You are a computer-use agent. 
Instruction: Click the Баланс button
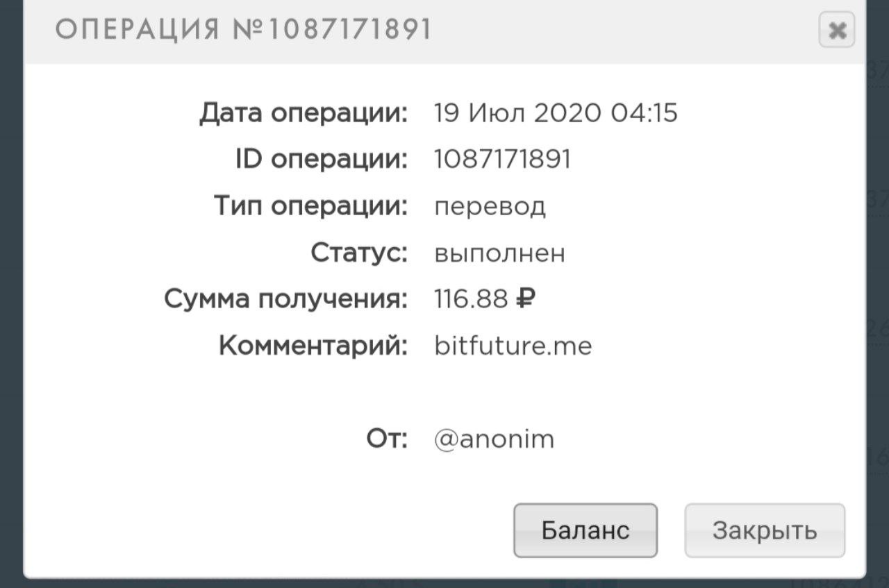(x=585, y=530)
